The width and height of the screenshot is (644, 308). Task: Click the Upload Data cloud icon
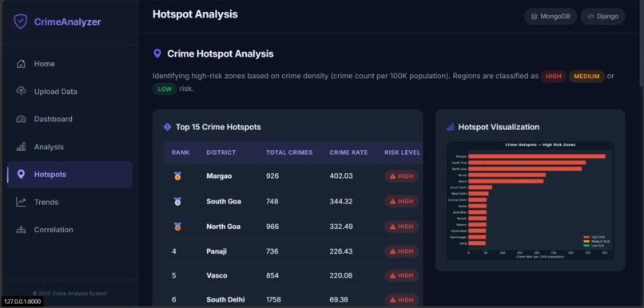point(21,92)
